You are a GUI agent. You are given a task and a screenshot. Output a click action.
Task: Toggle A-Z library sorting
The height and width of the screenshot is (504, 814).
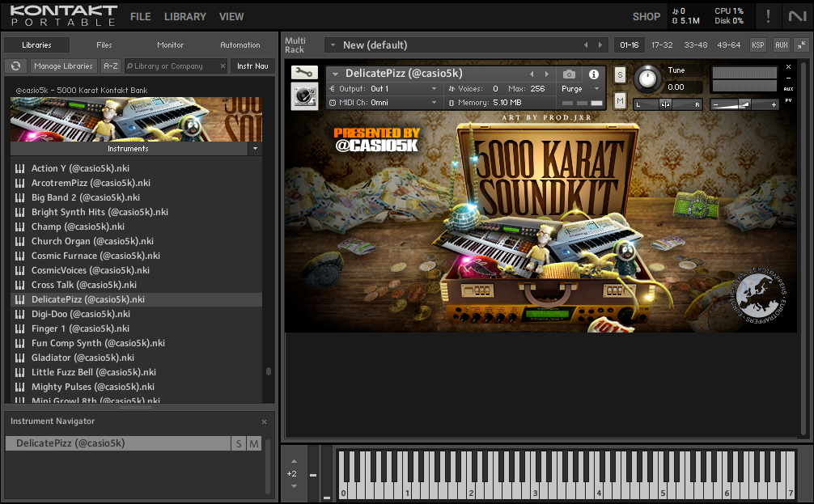click(111, 66)
